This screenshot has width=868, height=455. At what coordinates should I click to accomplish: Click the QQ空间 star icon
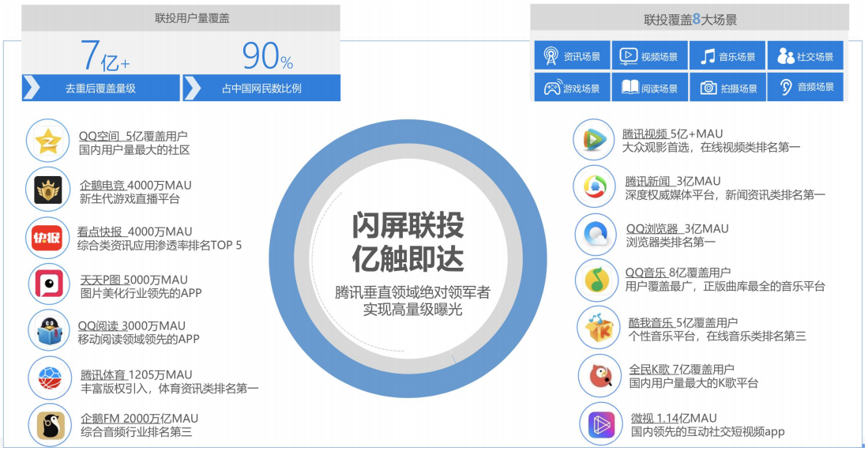(x=47, y=141)
